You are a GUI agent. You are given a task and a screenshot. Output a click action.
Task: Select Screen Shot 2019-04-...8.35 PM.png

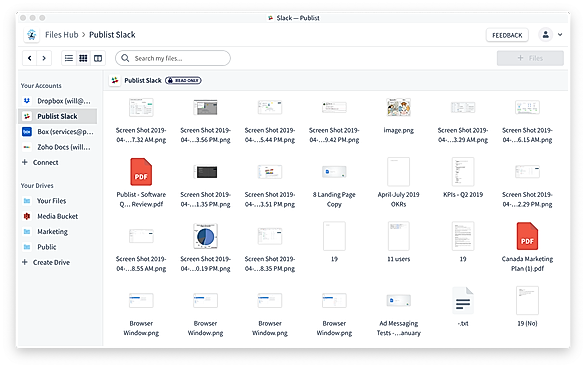coord(270,249)
